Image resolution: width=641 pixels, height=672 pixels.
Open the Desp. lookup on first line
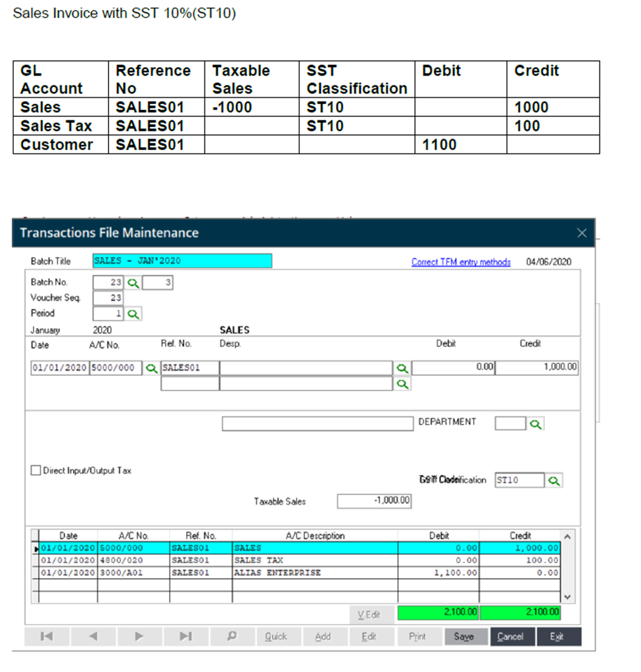click(402, 369)
